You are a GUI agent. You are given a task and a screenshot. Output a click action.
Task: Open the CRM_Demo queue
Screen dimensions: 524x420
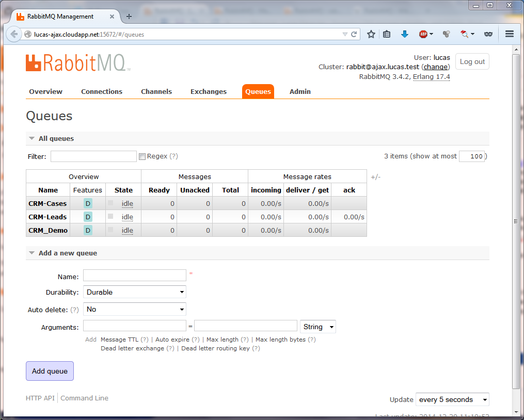(48, 230)
